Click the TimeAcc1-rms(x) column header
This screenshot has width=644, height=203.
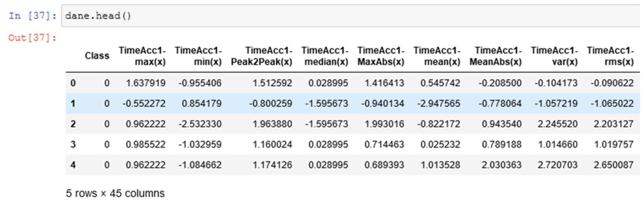tap(611, 56)
